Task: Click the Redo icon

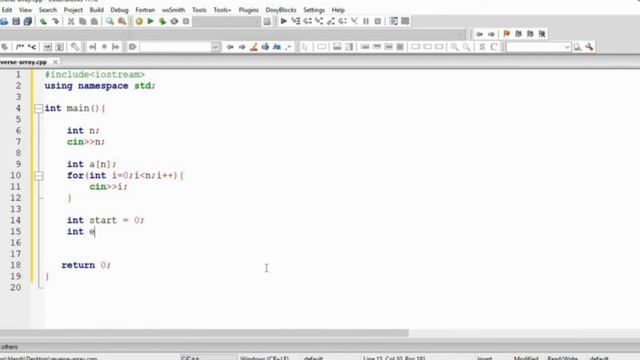Action: click(x=55, y=21)
